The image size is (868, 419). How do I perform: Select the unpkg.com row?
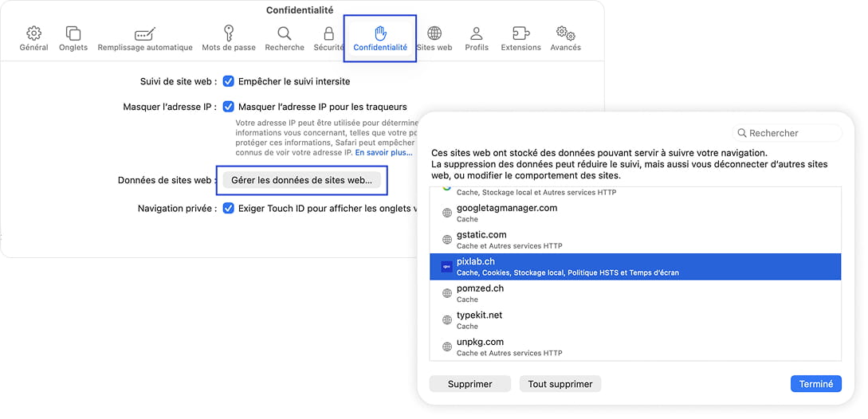click(x=635, y=347)
